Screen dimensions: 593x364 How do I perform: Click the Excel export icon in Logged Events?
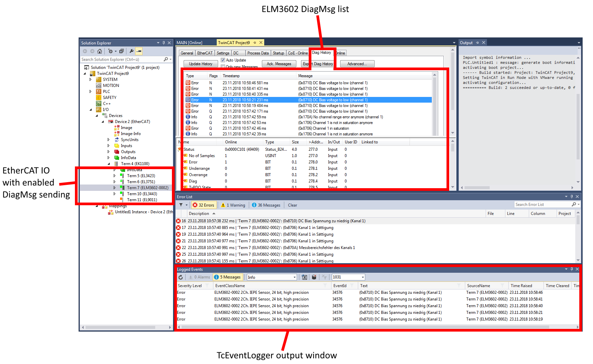[304, 277]
